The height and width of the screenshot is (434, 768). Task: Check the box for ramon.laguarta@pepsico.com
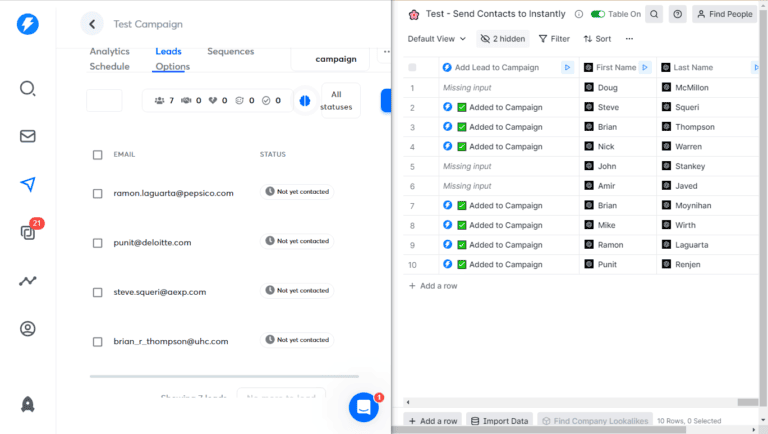pos(97,193)
